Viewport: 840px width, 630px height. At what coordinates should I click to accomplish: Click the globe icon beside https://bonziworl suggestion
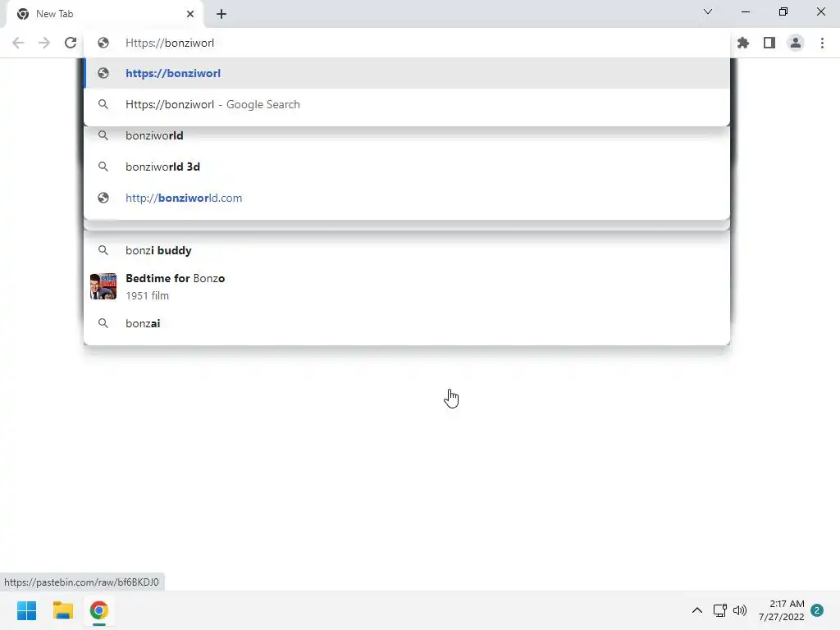[103, 73]
